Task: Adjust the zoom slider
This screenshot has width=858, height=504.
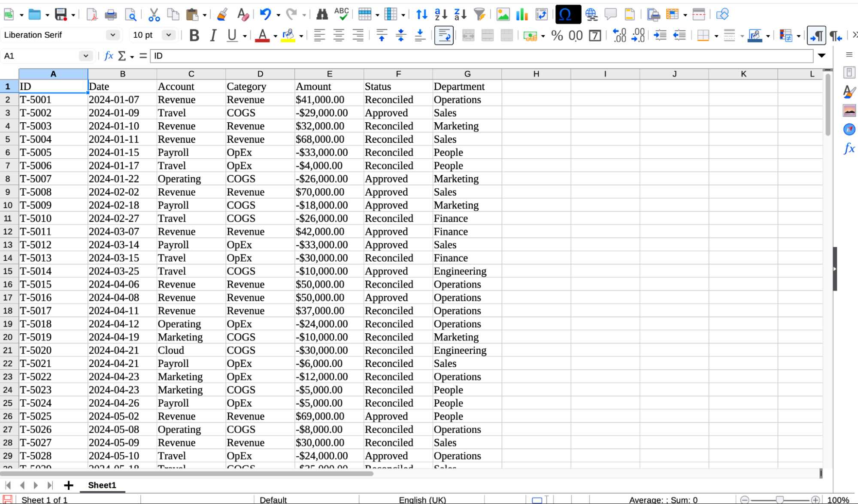Action: (780, 500)
